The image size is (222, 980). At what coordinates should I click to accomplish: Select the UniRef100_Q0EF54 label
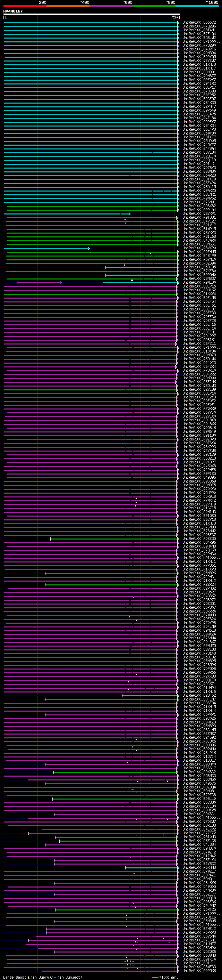tap(199, 302)
